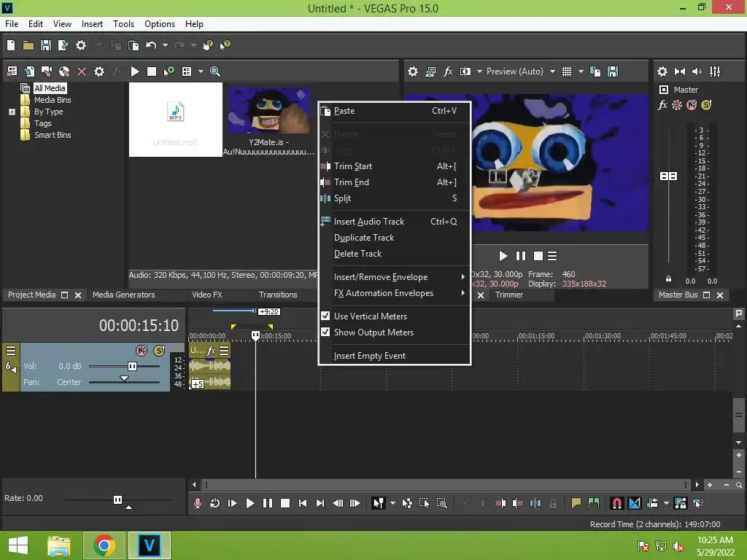This screenshot has width=747, height=560.
Task: Open File Explorer from the taskbar
Action: tap(59, 545)
